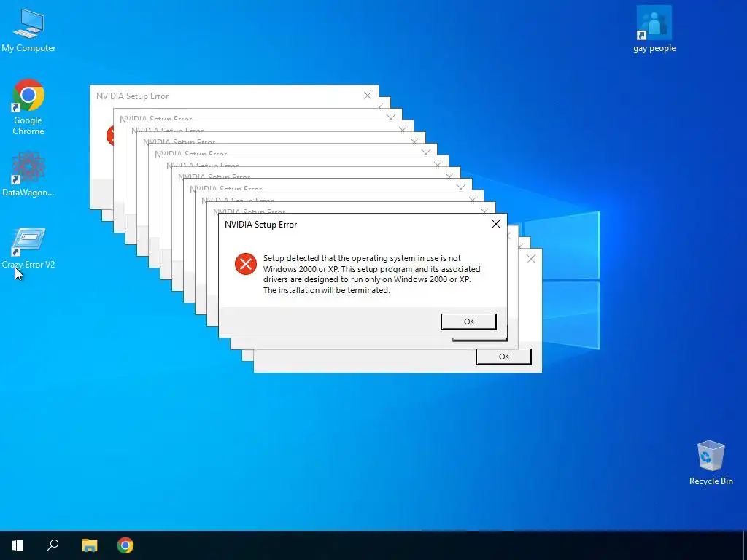Viewport: 747px width, 560px height.
Task: Select the Crazy Error V2 shortcut
Action: 28,248
